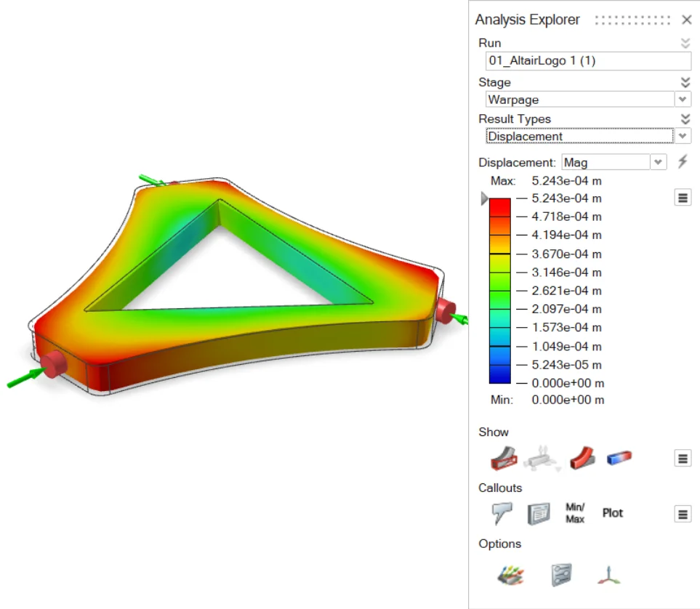Toggle show deformed state icon
Screen dimensions: 700x609
click(582, 458)
